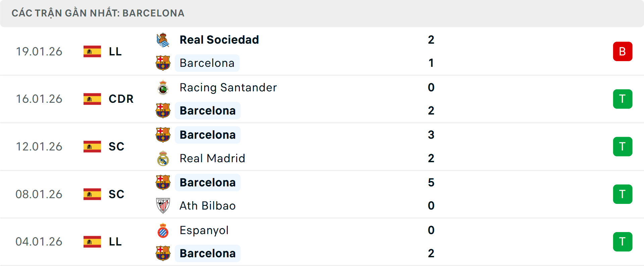Select the Spain flag beside the CDR competition
644x266 pixels.
tap(92, 99)
